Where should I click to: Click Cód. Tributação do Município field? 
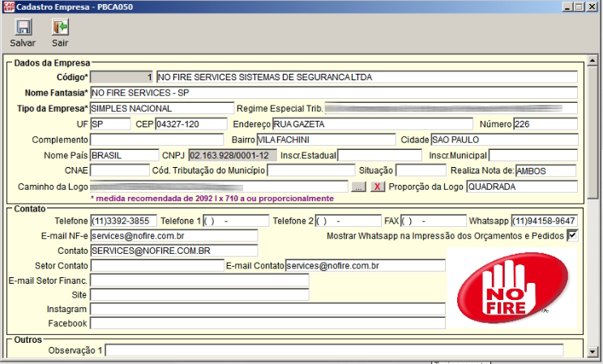[x=311, y=170]
